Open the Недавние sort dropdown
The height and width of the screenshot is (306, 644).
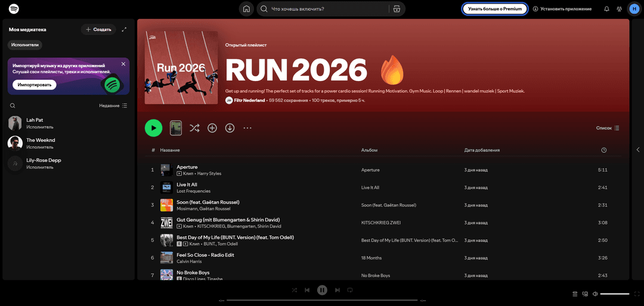(x=113, y=105)
